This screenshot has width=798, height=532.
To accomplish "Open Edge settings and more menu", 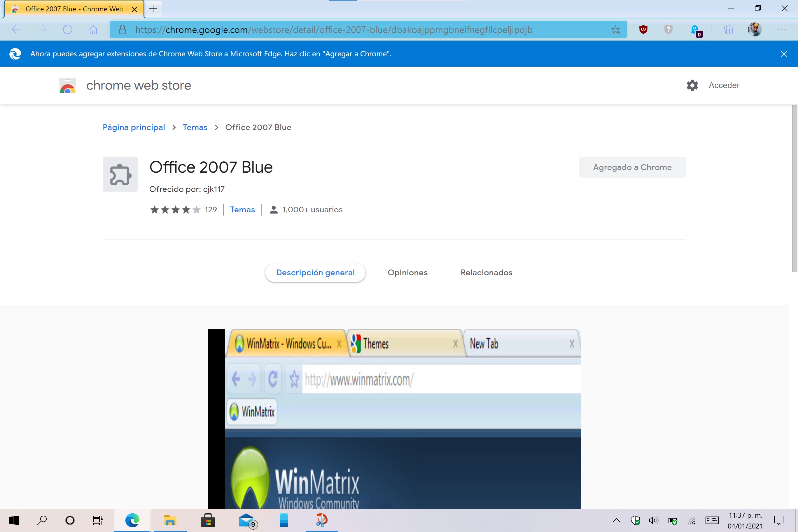I will point(782,30).
